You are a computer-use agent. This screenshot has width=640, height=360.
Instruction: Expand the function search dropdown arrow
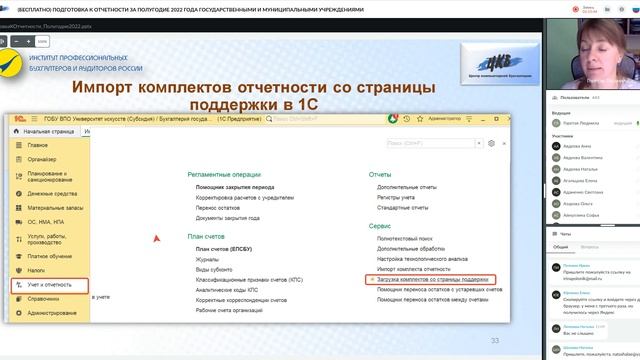tap(479, 143)
